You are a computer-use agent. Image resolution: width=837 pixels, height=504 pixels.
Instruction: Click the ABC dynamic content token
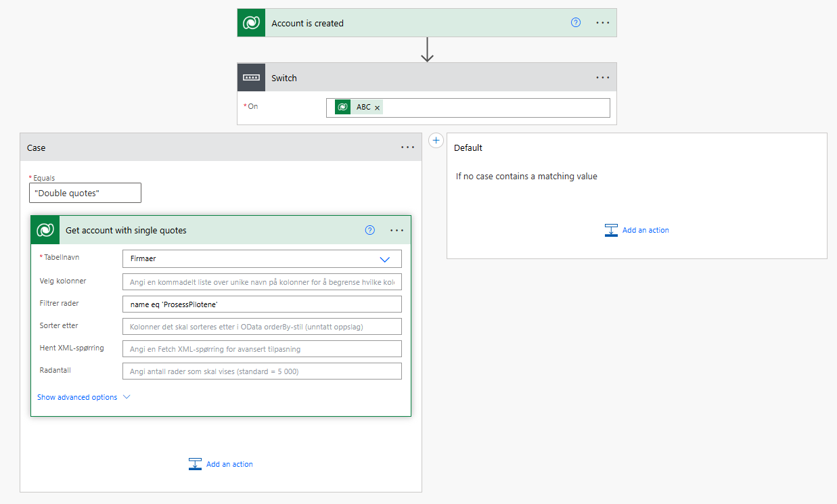coord(363,107)
